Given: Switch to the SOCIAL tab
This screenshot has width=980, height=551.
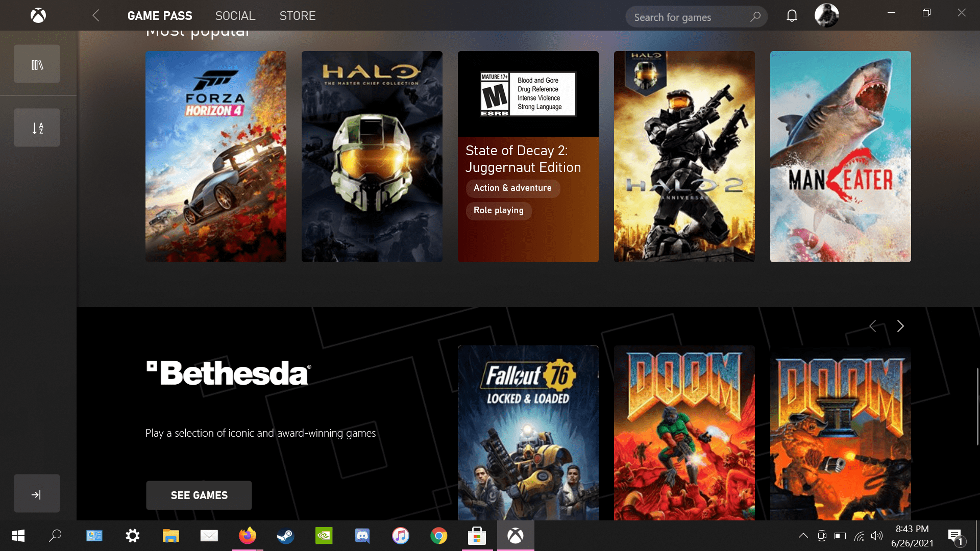Looking at the screenshot, I should [235, 16].
